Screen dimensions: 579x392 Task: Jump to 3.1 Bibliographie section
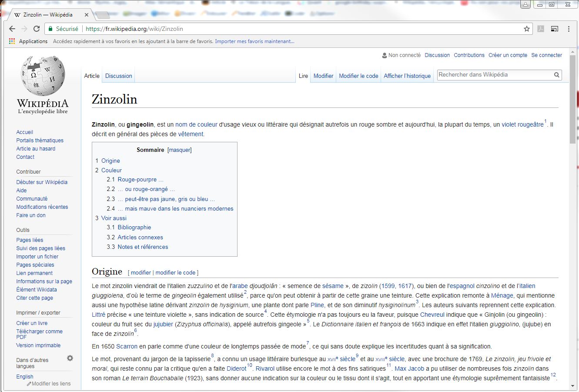point(129,227)
